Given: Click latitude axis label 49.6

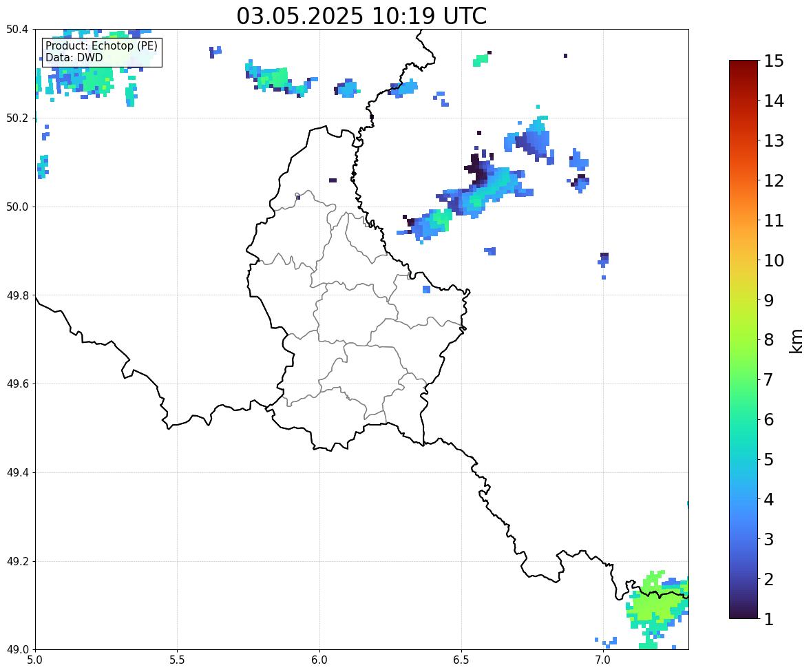Looking at the screenshot, I should pos(17,384).
